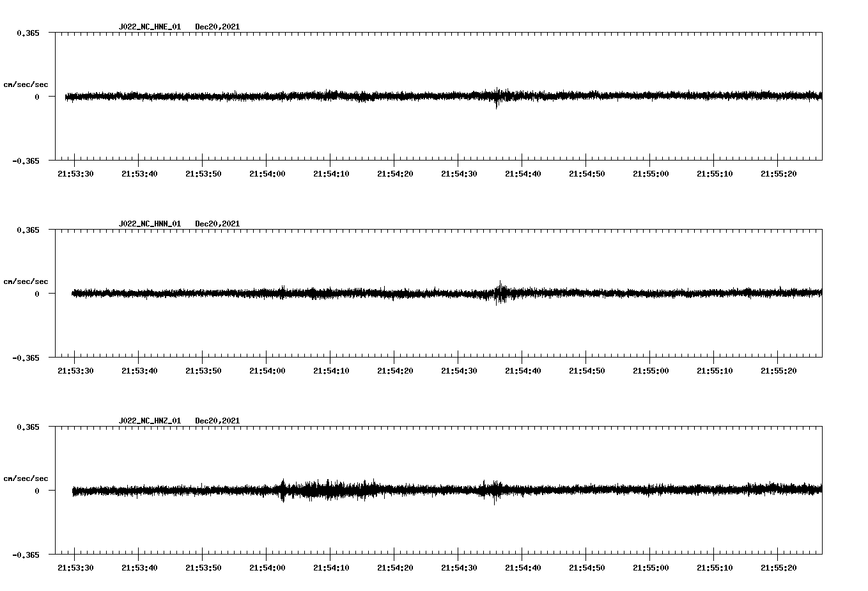Click the J022_NC_HNE_01 channel title

[150, 27]
